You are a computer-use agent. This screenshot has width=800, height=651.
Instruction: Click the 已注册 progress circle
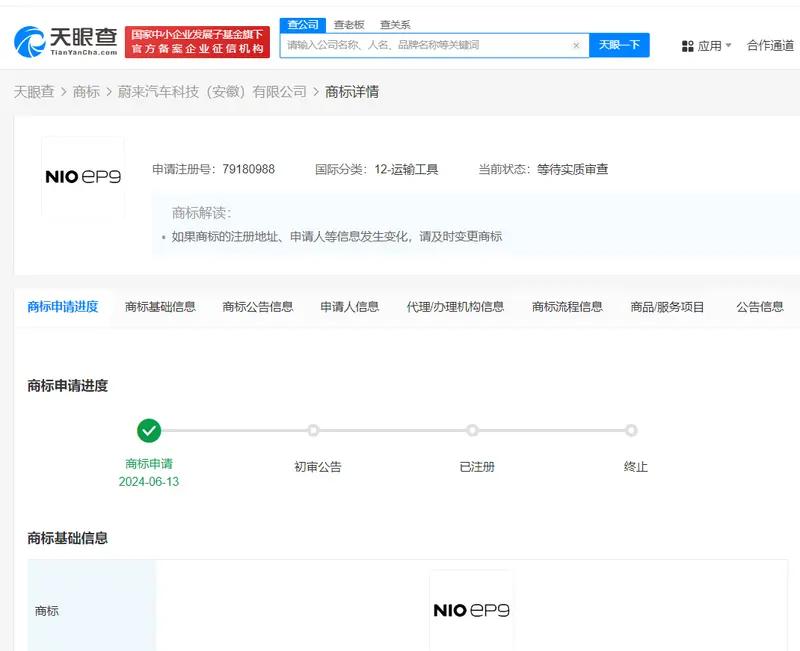coord(472,430)
